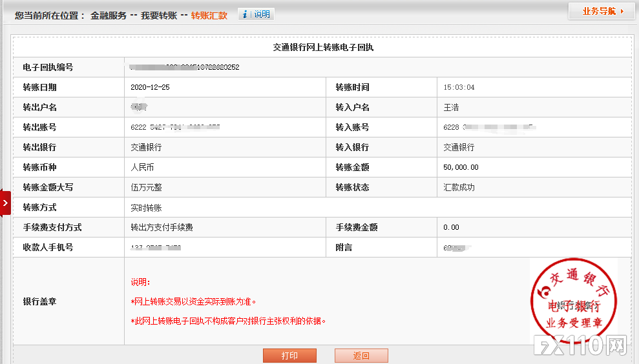This screenshot has height=364, width=639.
Task: Select the 转账汇款 breadcrumb
Action: (209, 15)
